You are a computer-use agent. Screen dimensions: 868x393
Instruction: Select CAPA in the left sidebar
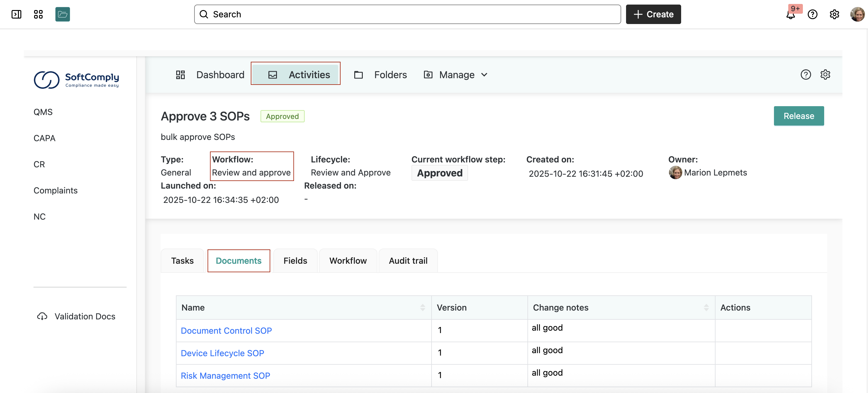click(x=44, y=138)
